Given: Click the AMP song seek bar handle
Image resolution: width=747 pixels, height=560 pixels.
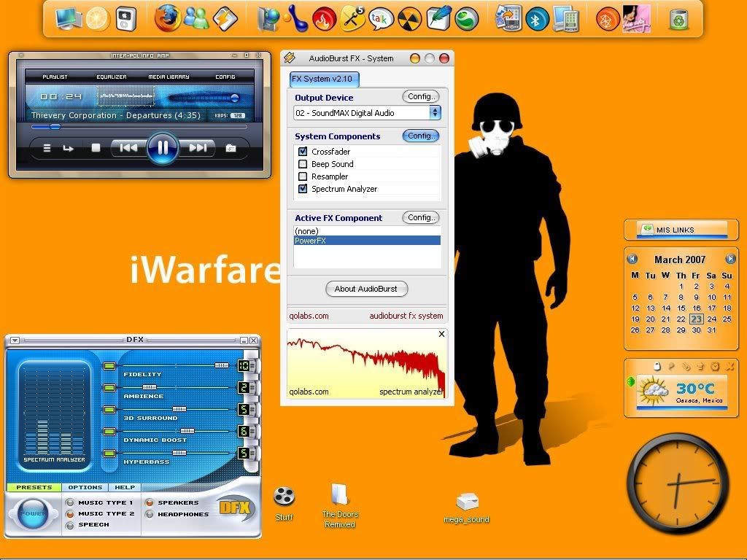Looking at the screenshot, I should coord(55,127).
